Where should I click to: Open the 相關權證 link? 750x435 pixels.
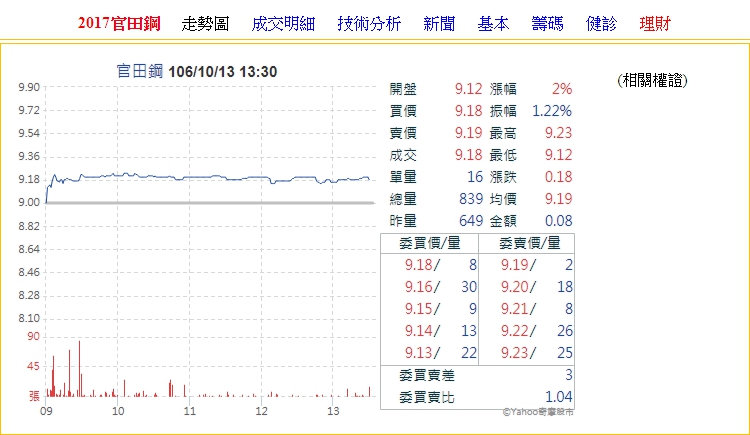click(x=653, y=80)
